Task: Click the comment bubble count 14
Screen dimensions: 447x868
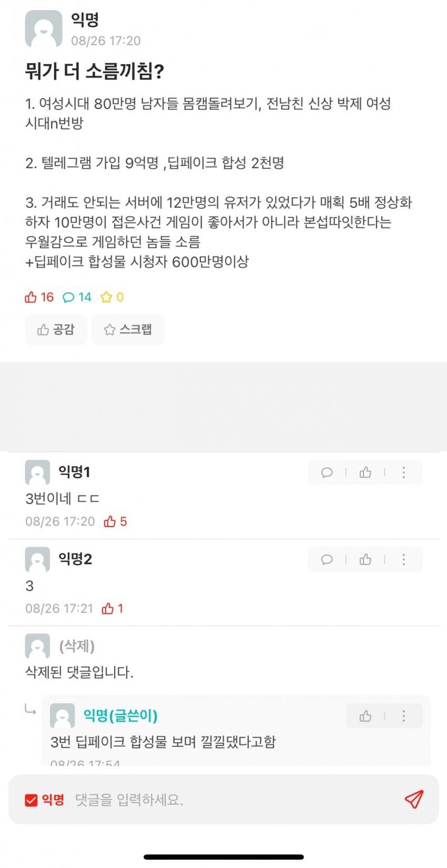Action: click(x=77, y=297)
